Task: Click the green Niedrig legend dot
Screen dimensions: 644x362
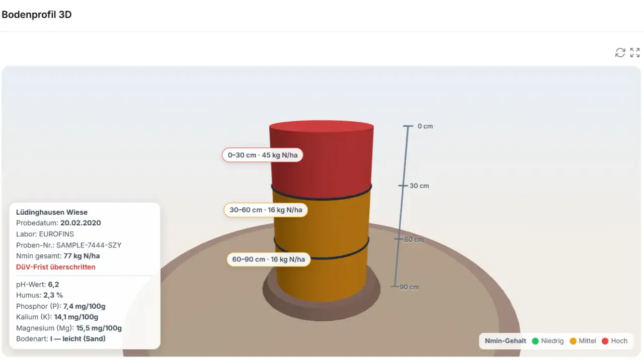Action: 535,341
